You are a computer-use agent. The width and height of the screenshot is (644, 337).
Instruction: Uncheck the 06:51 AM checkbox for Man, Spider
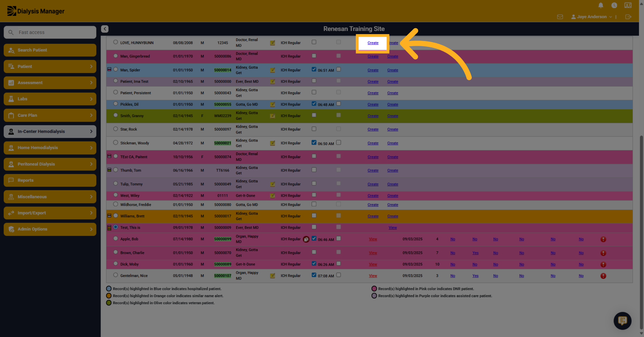[x=314, y=69]
